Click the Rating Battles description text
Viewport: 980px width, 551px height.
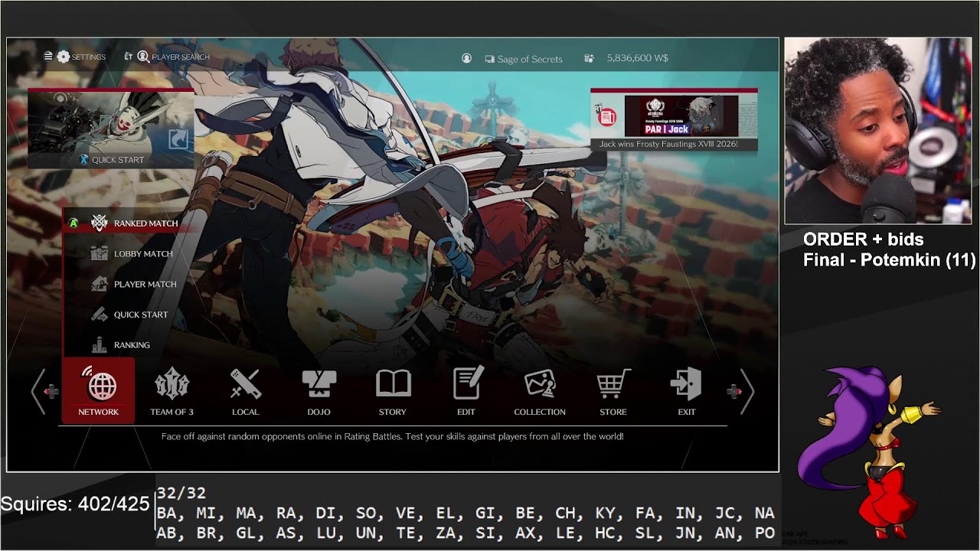393,436
